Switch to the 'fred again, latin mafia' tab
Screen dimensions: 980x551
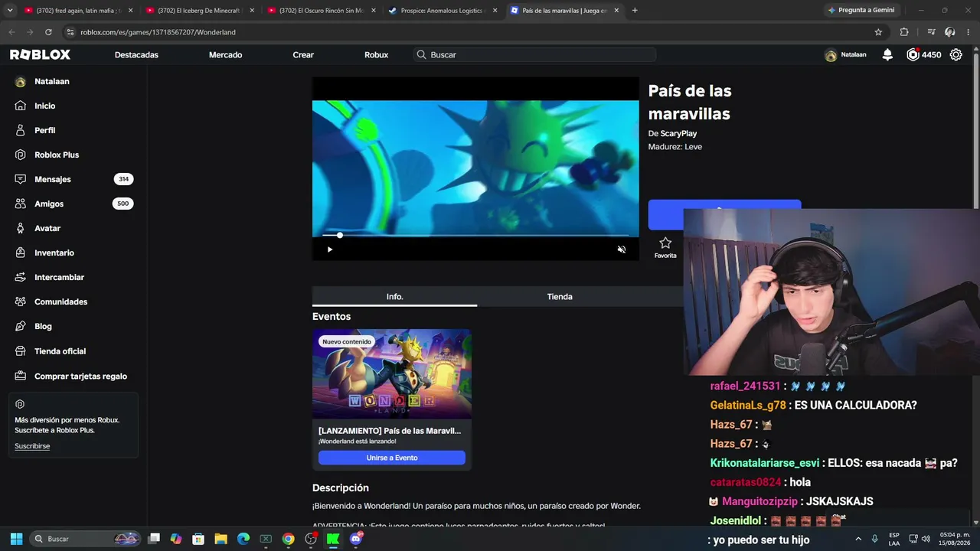78,11
